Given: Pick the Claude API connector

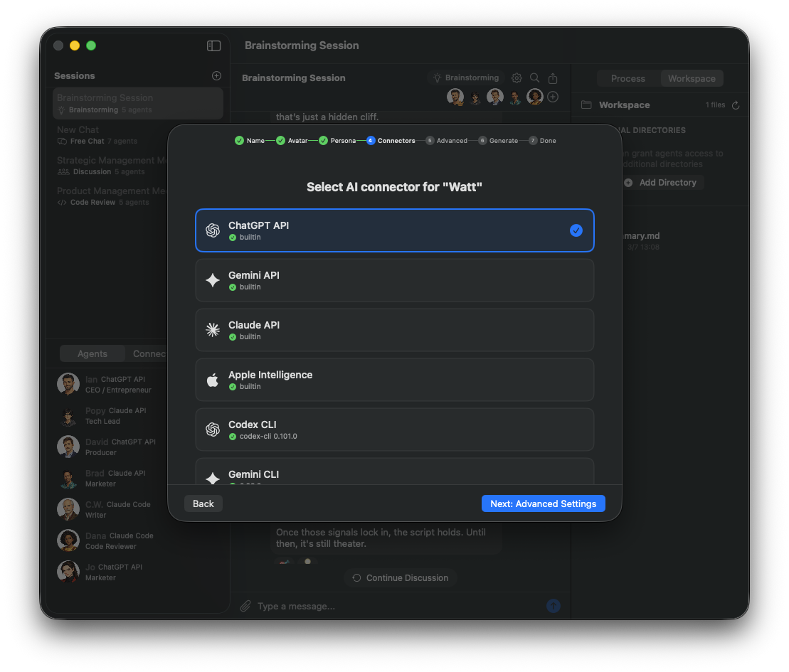Looking at the screenshot, I should click(x=394, y=330).
